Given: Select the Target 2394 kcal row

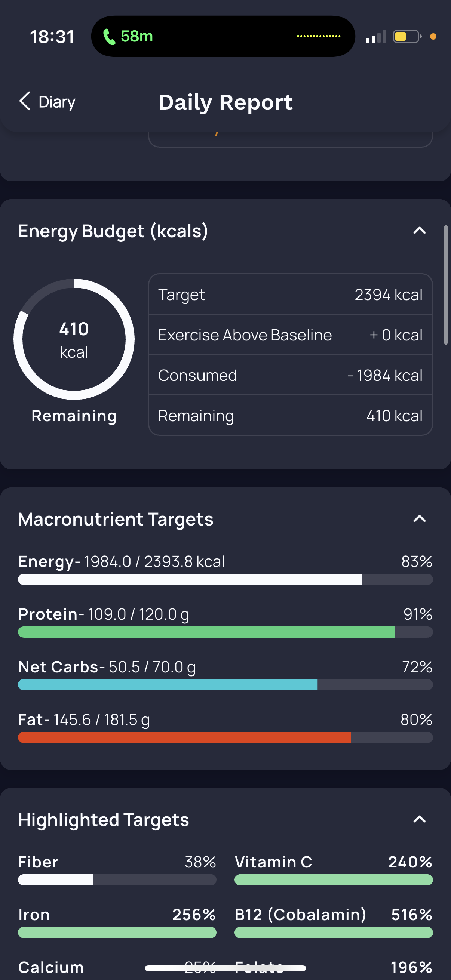Looking at the screenshot, I should [291, 295].
